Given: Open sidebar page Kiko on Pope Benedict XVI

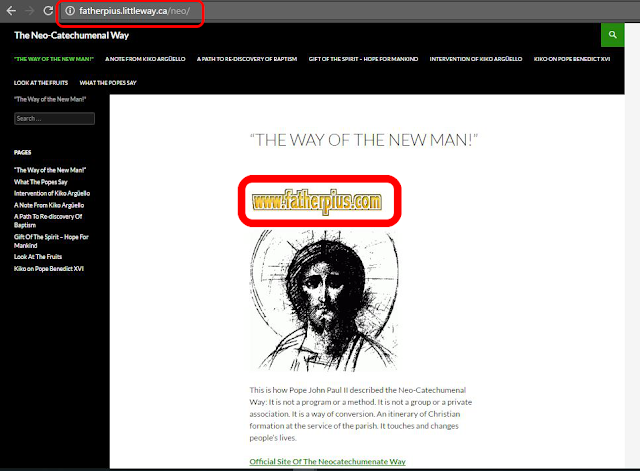Looking at the screenshot, I should tap(49, 269).
